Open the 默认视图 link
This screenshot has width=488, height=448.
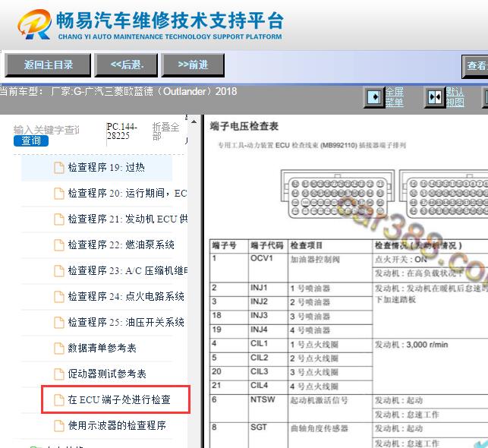(455, 97)
